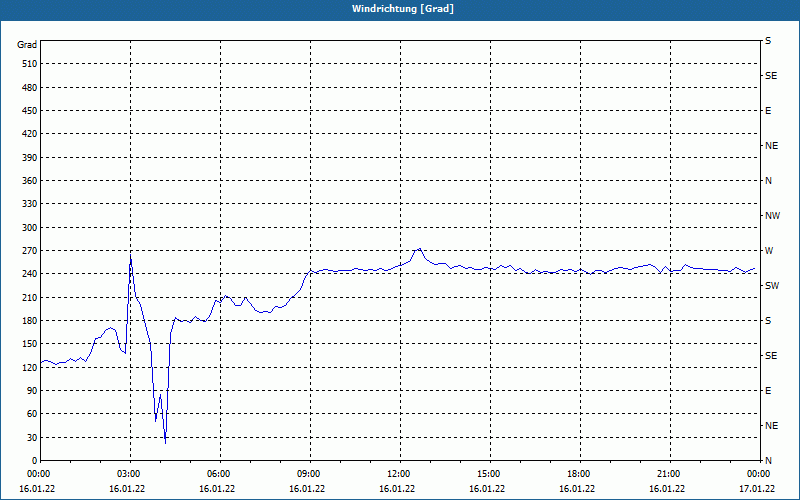Screen dimensions: 800x500
Task: Click the blue line's sharp peak at 03:00
Action: tap(131, 256)
